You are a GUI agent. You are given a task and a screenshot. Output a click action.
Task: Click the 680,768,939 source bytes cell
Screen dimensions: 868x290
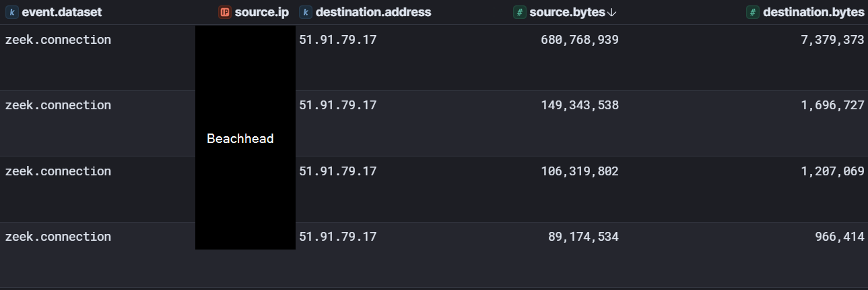[x=579, y=40]
